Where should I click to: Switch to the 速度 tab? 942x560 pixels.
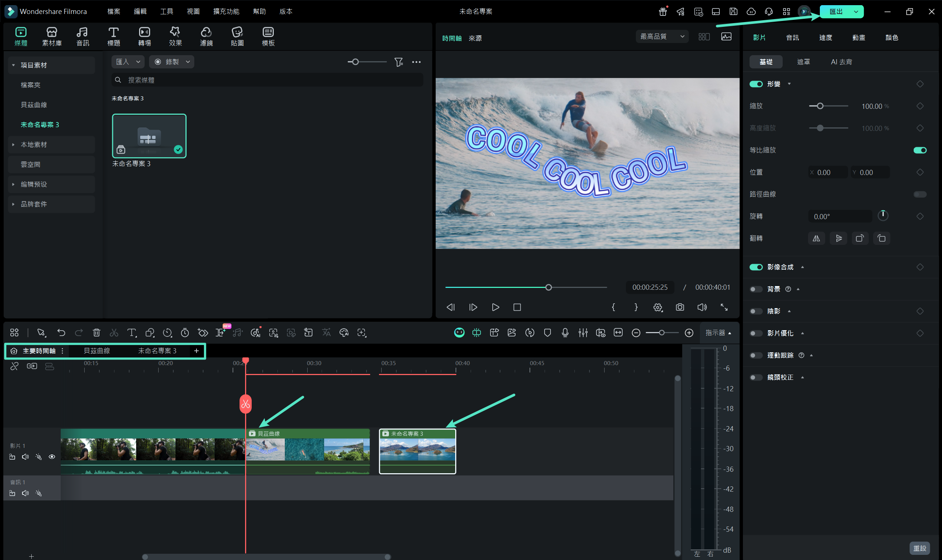(x=825, y=38)
